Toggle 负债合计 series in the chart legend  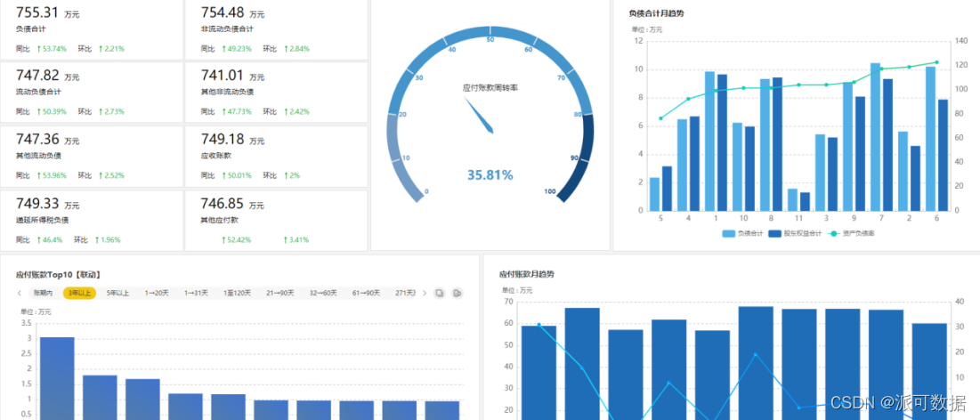click(742, 234)
